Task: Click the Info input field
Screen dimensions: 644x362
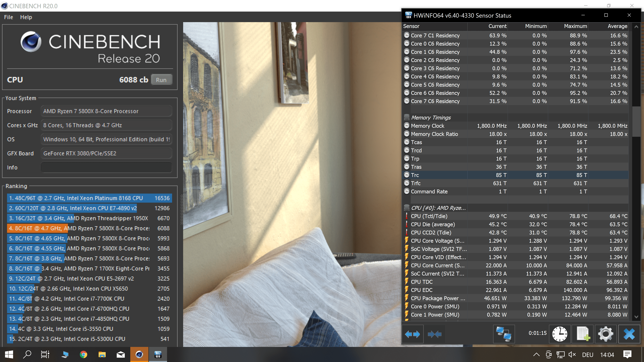Action: pos(106,167)
